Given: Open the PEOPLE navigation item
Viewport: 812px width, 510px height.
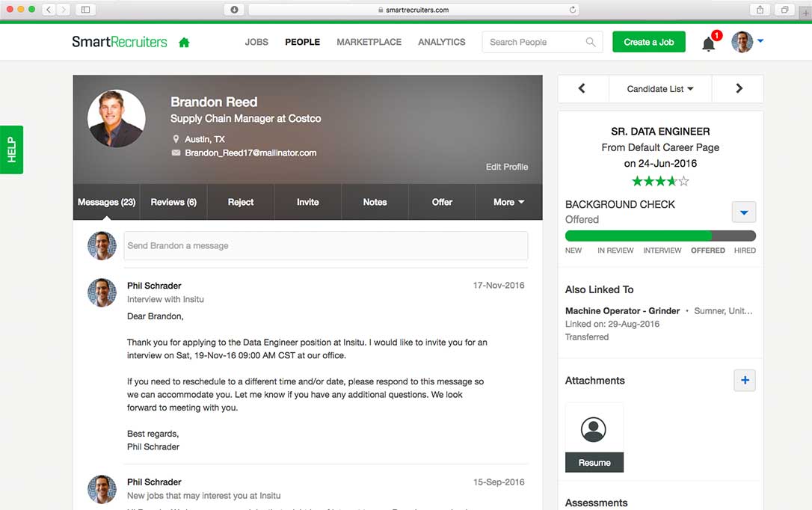Looking at the screenshot, I should pyautogui.click(x=302, y=42).
